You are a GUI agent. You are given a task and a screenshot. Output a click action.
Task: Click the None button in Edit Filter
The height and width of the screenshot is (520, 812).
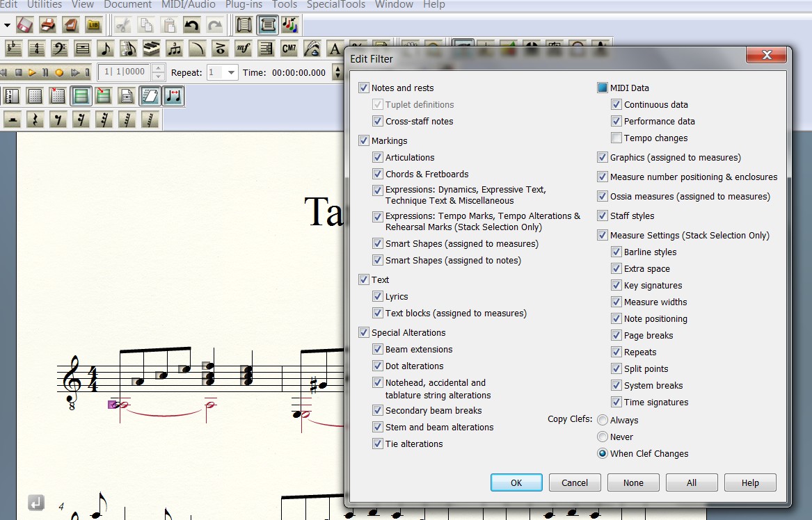pos(633,482)
